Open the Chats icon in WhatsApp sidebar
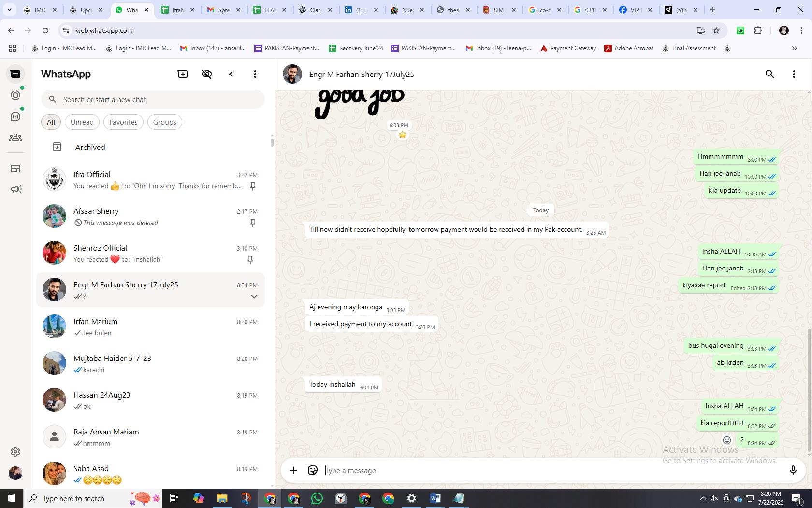The width and height of the screenshot is (812, 508). (15, 74)
